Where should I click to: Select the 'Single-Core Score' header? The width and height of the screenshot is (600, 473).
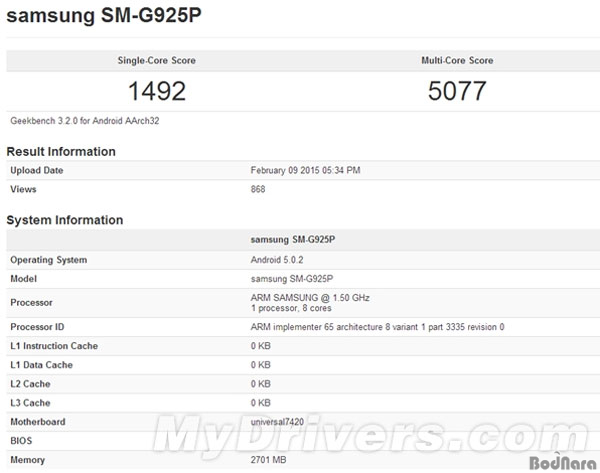157,60
